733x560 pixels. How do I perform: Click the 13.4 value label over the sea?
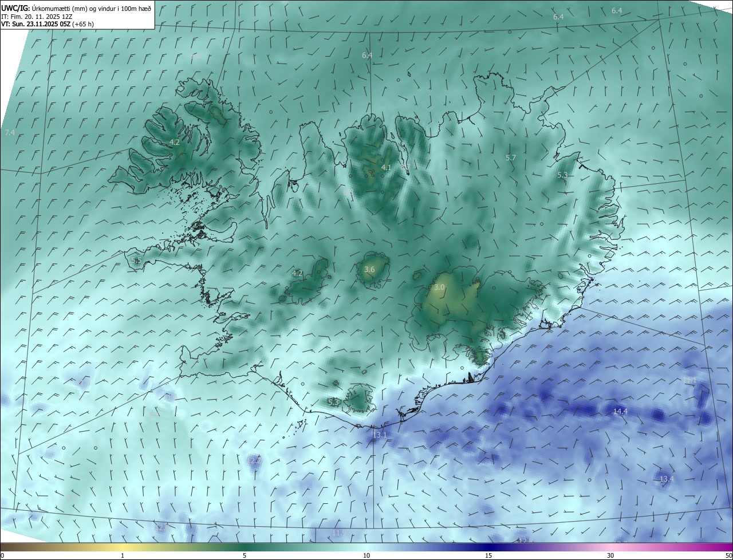coord(667,479)
